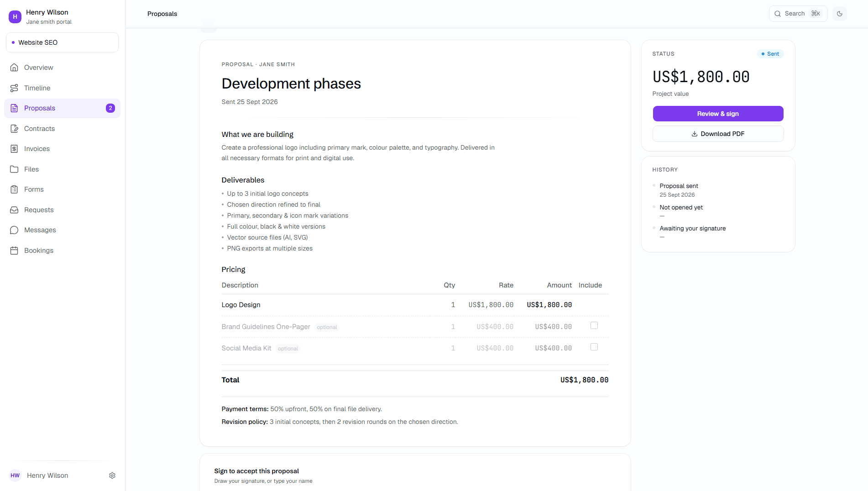The height and width of the screenshot is (491, 868).
Task: Click the Files folder icon
Action: click(x=14, y=169)
